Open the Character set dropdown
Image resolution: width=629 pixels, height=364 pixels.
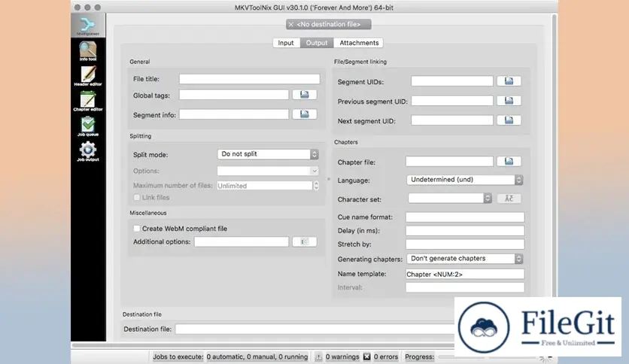[x=450, y=198]
